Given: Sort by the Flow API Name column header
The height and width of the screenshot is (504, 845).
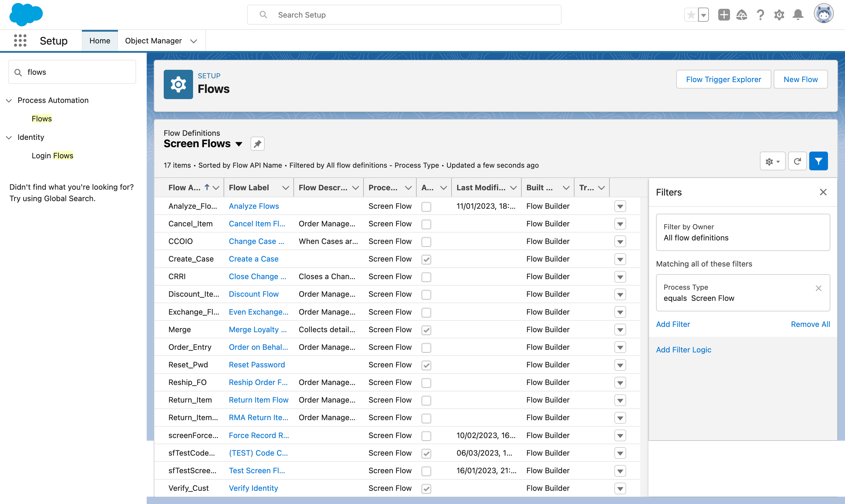Looking at the screenshot, I should pos(185,188).
